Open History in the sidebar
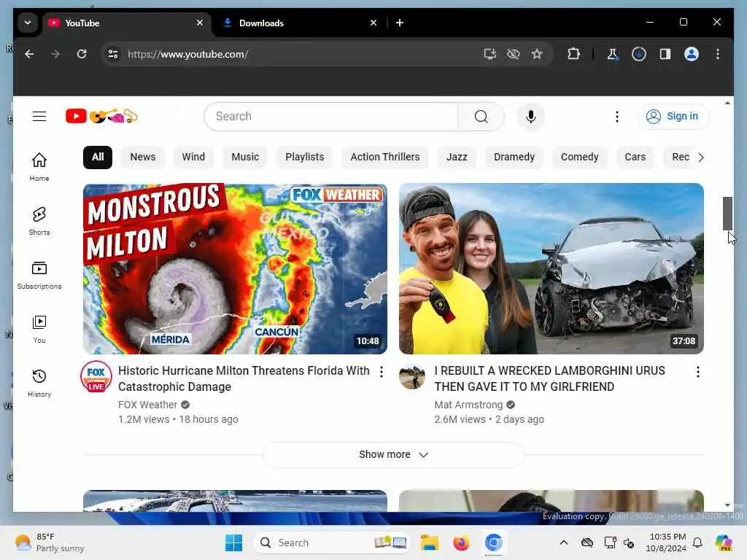The height and width of the screenshot is (560, 747). coord(39,384)
